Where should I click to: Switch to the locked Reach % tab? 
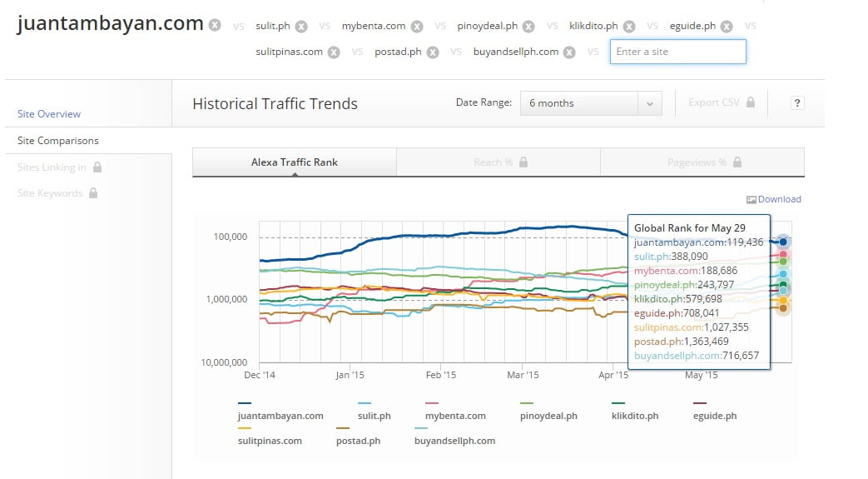click(x=498, y=162)
